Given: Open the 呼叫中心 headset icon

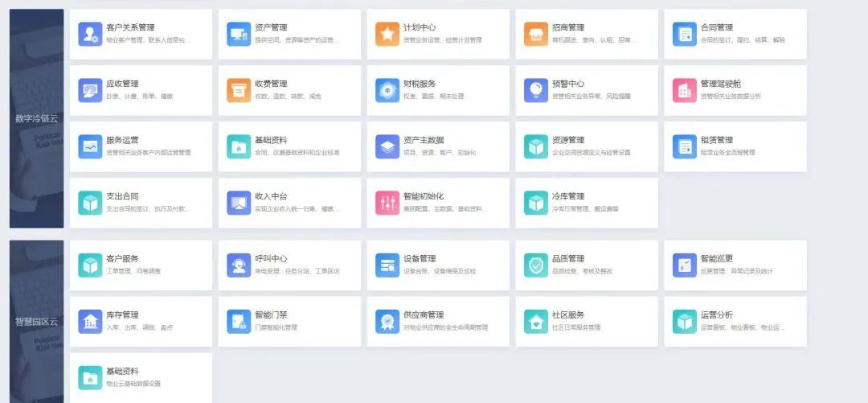Looking at the screenshot, I should pos(239,265).
